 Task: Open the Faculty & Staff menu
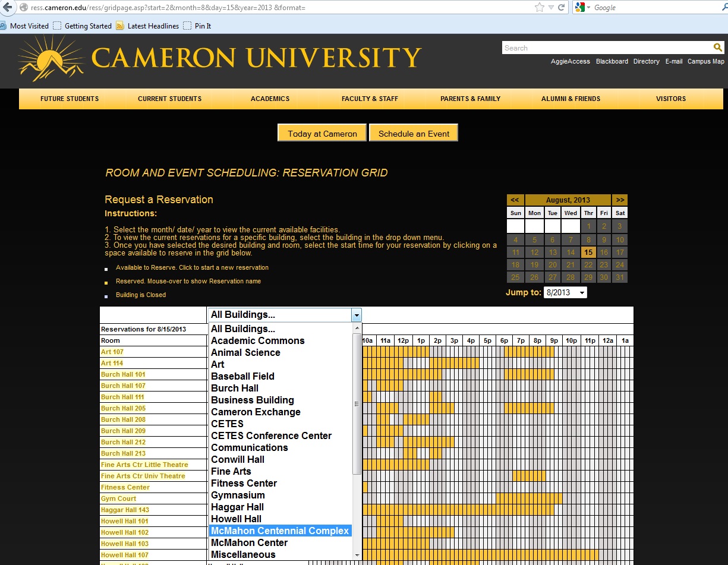[370, 99]
